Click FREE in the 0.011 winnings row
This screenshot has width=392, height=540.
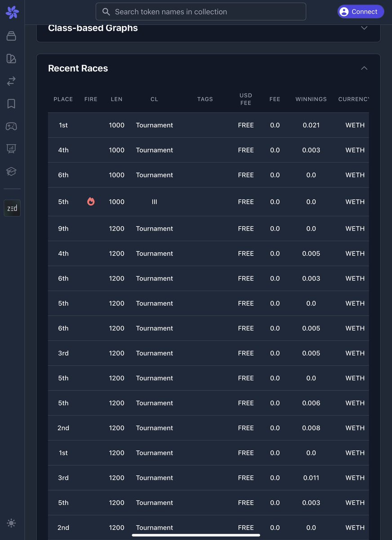[x=246, y=478]
